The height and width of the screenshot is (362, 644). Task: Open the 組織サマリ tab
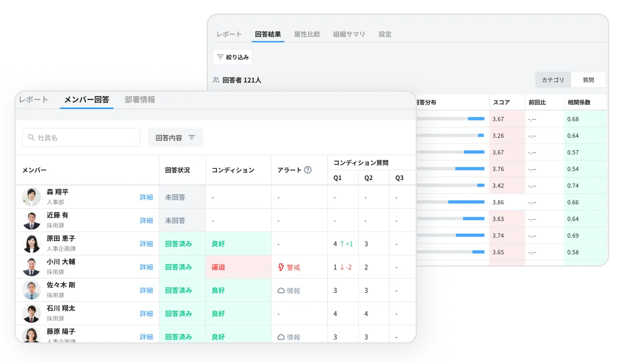349,34
